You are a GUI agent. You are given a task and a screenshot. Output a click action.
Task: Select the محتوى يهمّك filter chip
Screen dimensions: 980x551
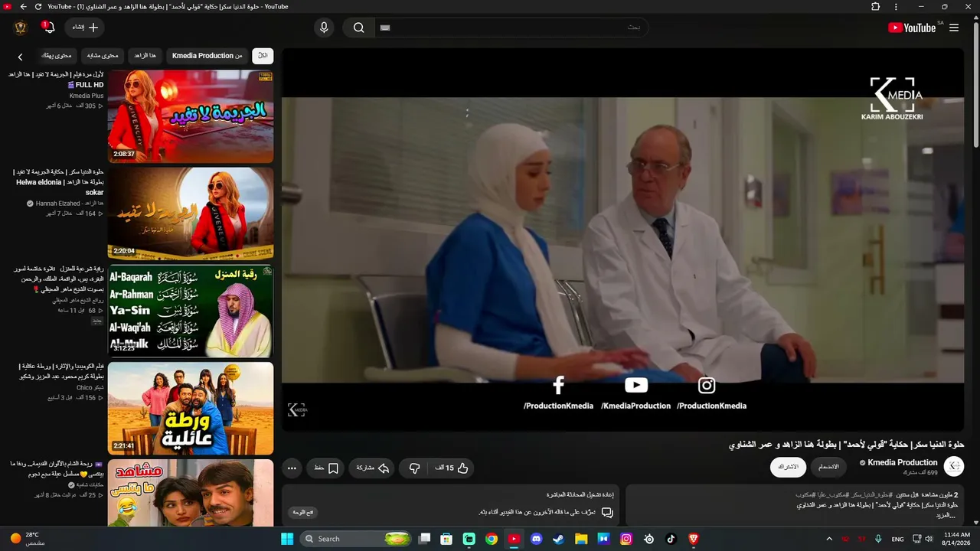[56, 56]
